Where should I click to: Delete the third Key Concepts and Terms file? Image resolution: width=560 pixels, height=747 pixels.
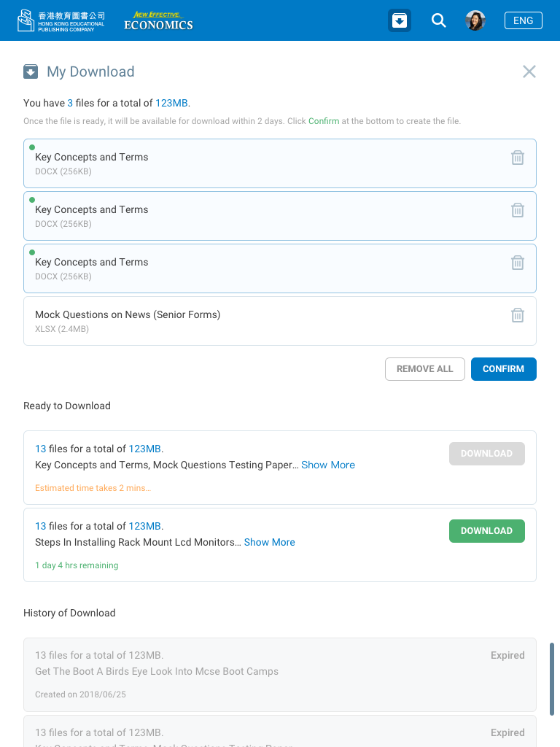click(x=517, y=263)
